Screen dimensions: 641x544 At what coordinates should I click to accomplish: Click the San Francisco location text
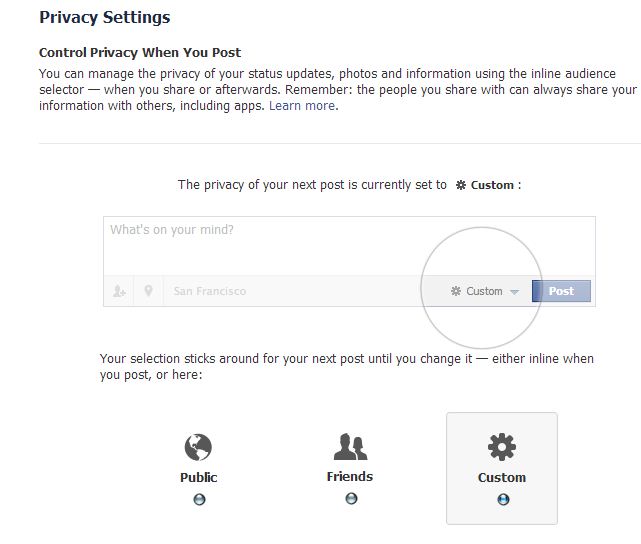pyautogui.click(x=209, y=291)
